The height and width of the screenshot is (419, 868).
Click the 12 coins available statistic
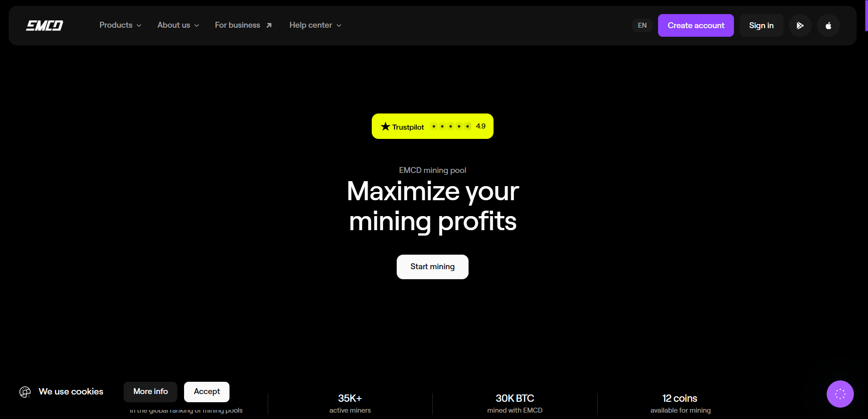click(680, 403)
